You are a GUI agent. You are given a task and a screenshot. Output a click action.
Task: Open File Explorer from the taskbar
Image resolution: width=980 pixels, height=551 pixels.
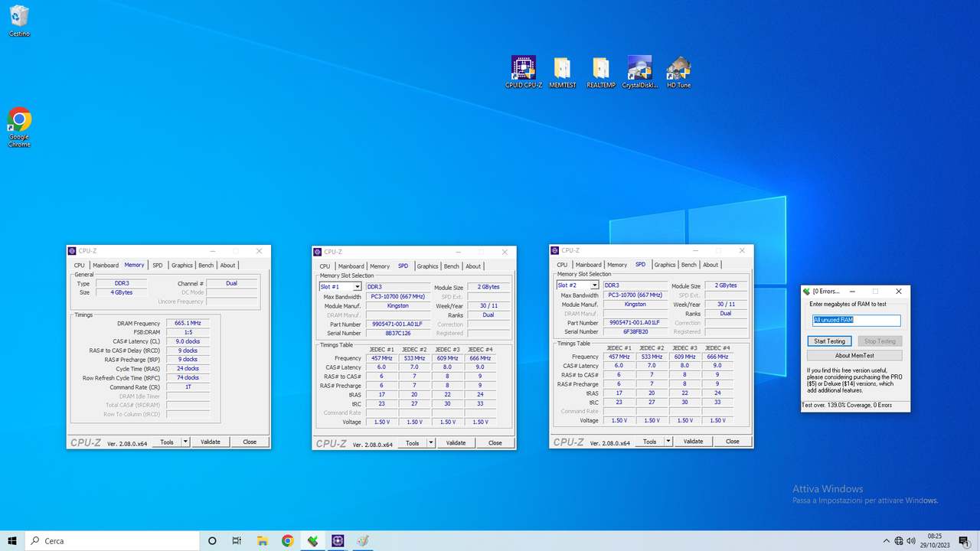262,541
